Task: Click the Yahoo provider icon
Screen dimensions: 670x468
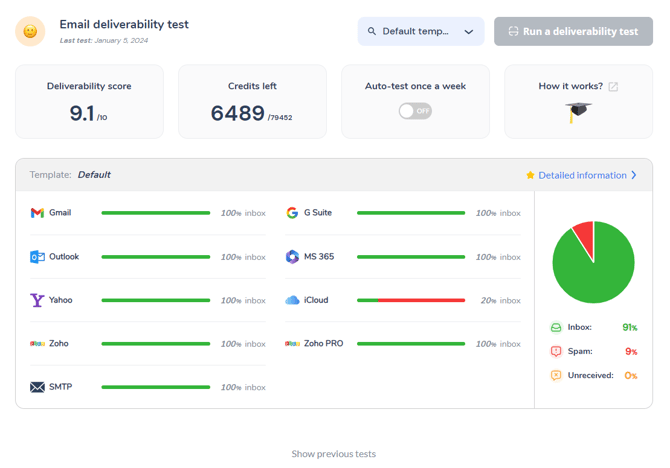Action: [x=37, y=300]
